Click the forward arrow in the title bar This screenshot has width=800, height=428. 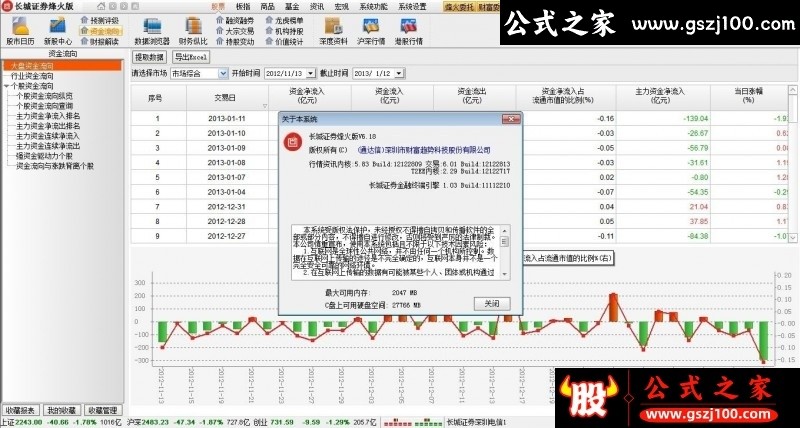(x=123, y=6)
